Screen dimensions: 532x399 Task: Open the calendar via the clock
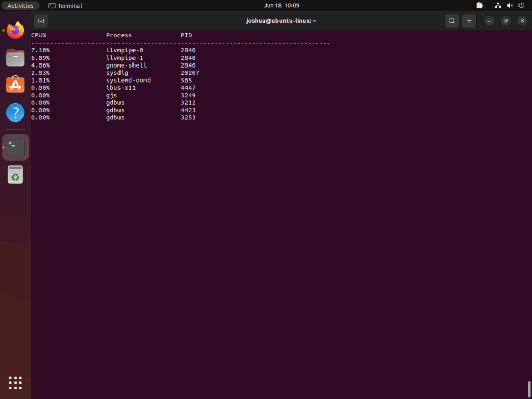(281, 5)
